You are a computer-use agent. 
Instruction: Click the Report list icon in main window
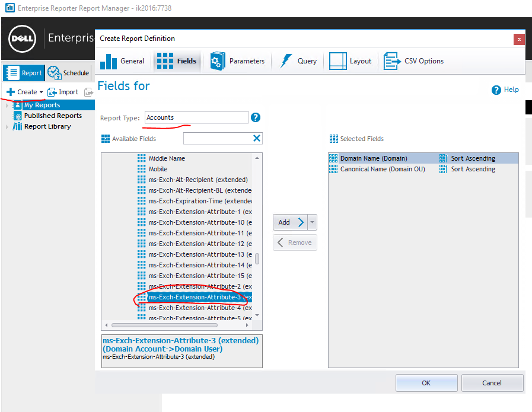click(x=13, y=73)
